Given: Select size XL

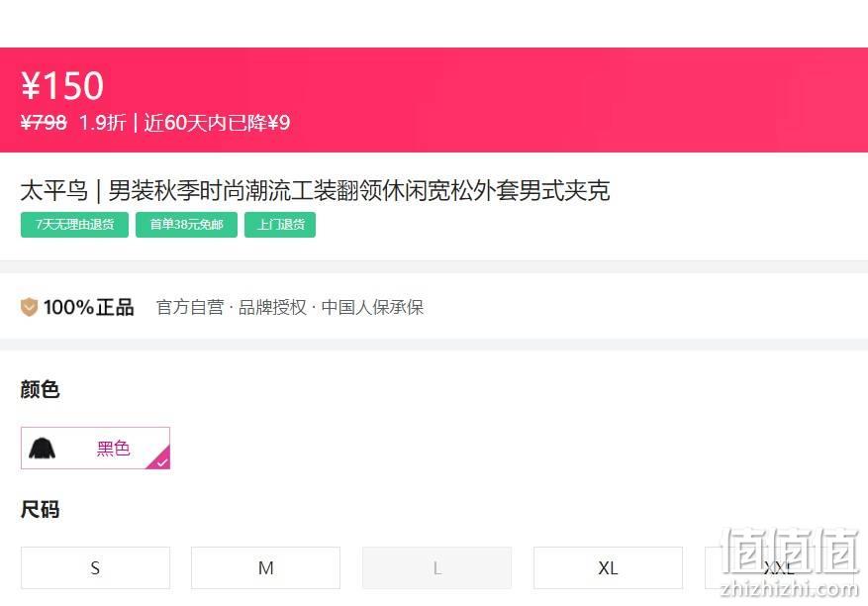Looking at the screenshot, I should (x=608, y=567).
